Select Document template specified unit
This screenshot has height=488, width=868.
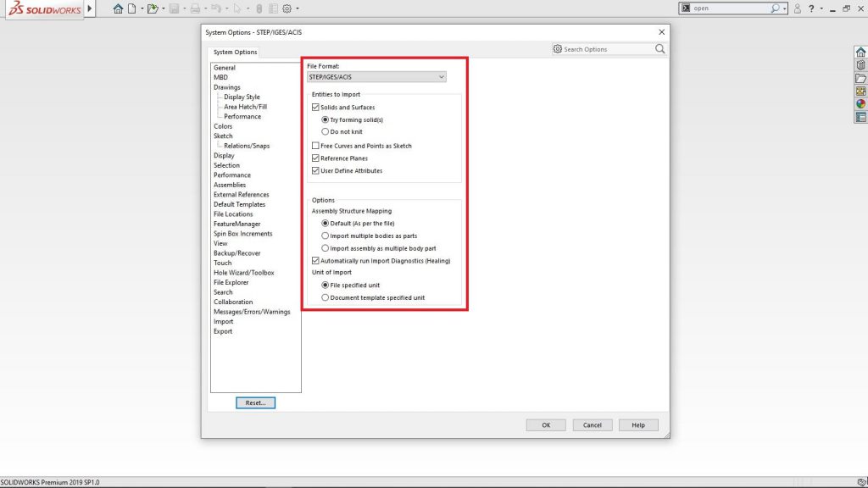tap(325, 297)
